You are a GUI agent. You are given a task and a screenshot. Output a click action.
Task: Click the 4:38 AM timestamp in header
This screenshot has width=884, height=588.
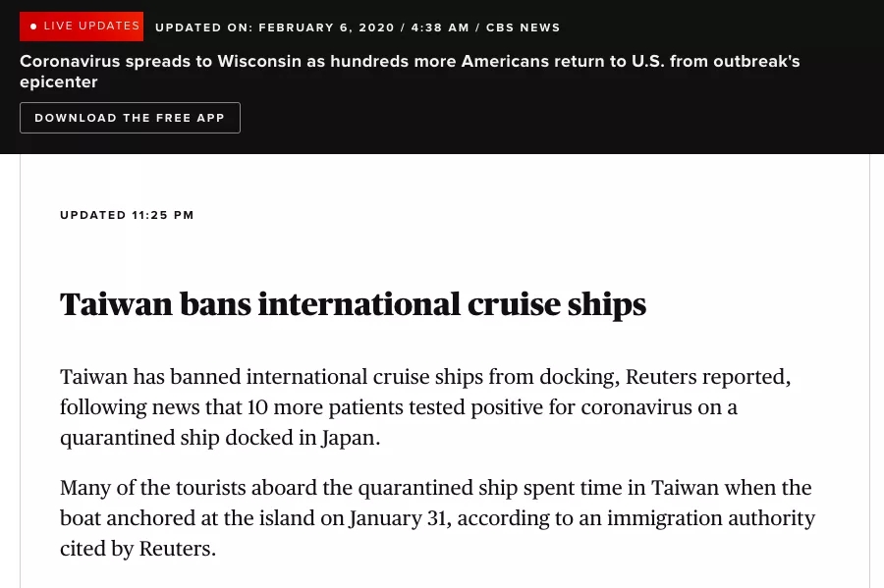(440, 27)
